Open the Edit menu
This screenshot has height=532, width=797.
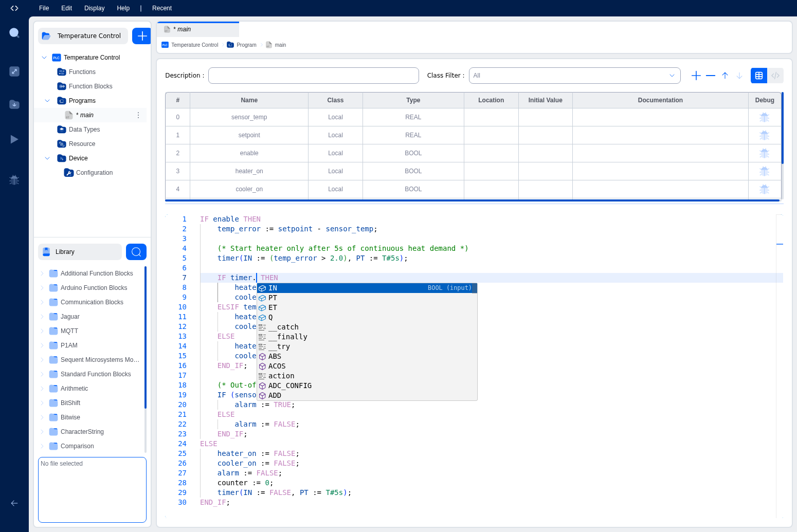coord(67,8)
